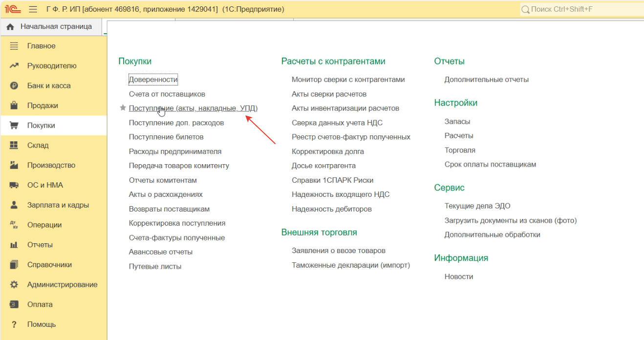Click the ruble coin icon for Банк и касса
The image size is (644, 340).
(14, 85)
